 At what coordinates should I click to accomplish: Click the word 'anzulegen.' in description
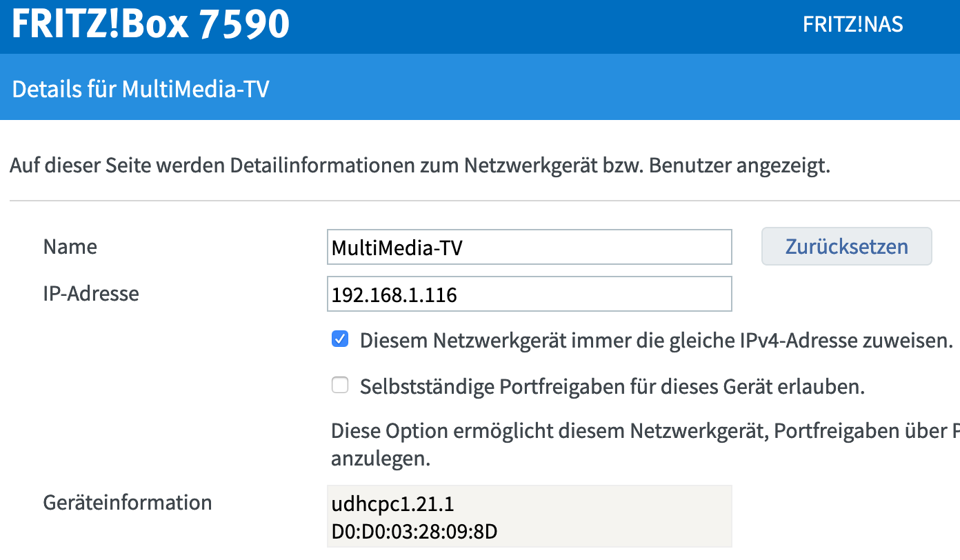coord(381,459)
